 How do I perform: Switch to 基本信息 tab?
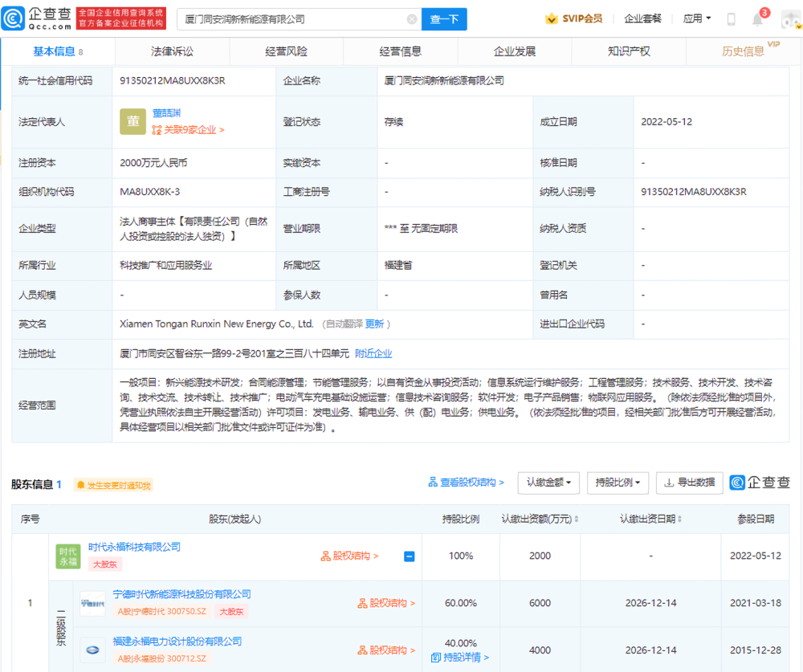[58, 51]
